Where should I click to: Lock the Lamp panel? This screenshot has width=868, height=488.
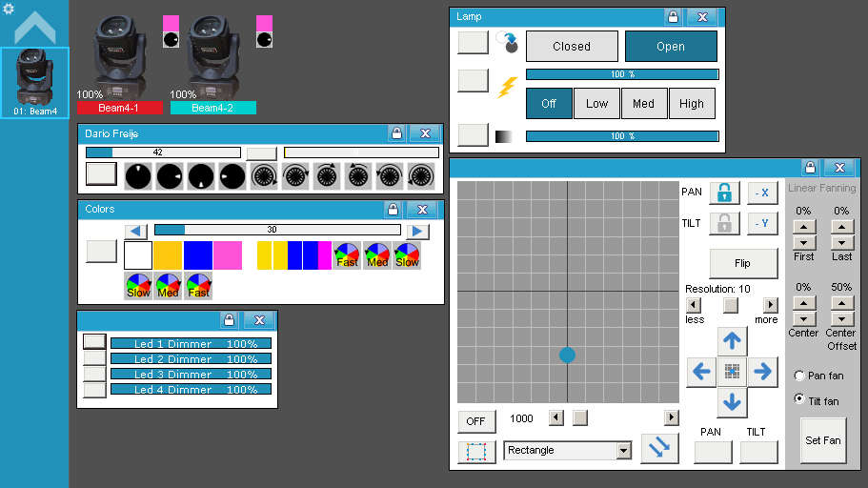click(x=673, y=16)
